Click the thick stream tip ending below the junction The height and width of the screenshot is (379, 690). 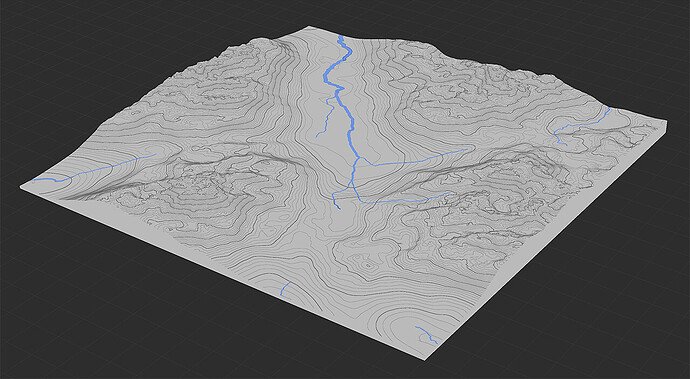[337, 204]
